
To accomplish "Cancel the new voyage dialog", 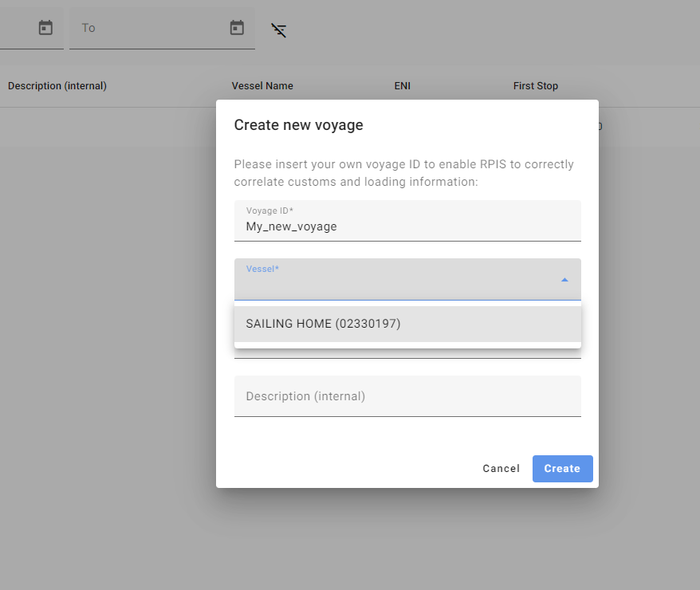I will click(501, 469).
